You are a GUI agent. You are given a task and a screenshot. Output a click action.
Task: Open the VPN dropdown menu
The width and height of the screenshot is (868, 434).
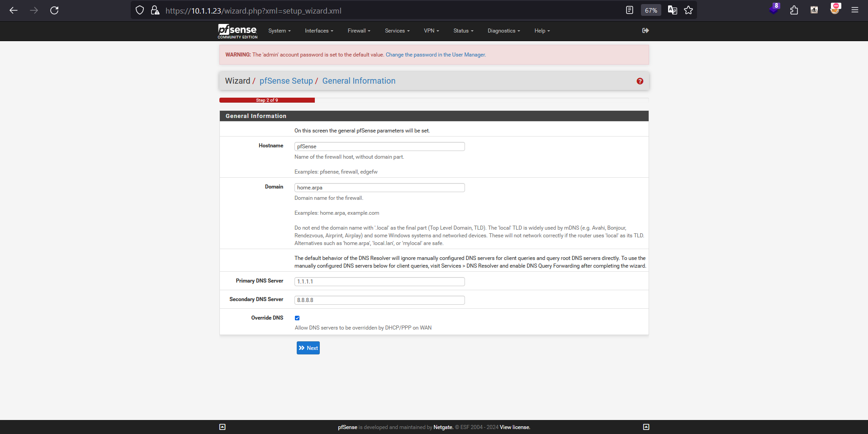[x=432, y=31]
